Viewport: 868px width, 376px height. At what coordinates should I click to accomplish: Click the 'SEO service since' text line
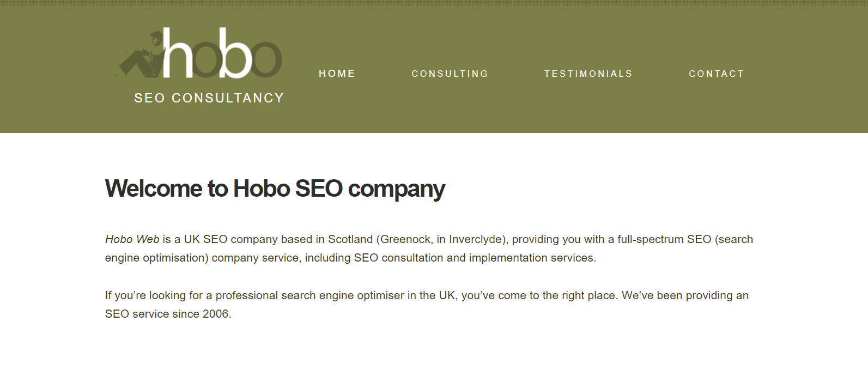(153, 314)
